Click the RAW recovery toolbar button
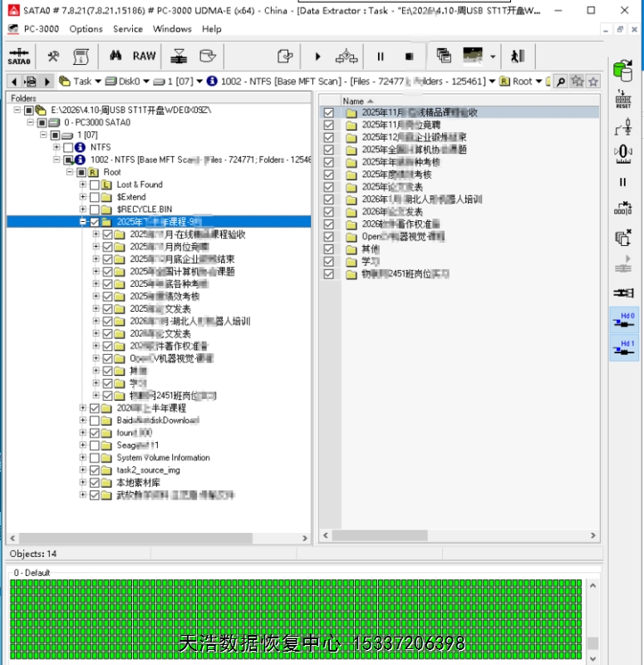 (x=144, y=57)
